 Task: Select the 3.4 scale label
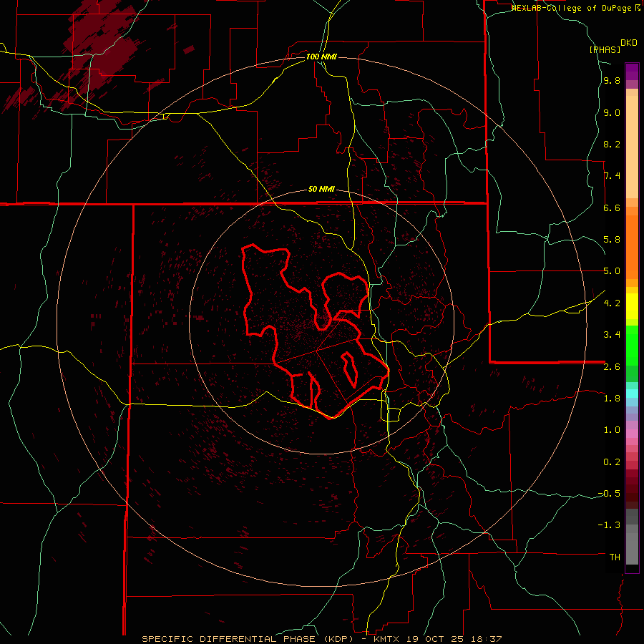click(612, 335)
